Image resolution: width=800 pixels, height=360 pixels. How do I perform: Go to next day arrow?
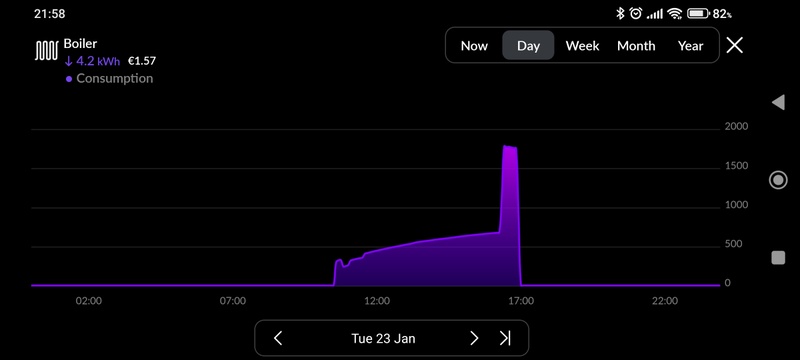tap(474, 338)
